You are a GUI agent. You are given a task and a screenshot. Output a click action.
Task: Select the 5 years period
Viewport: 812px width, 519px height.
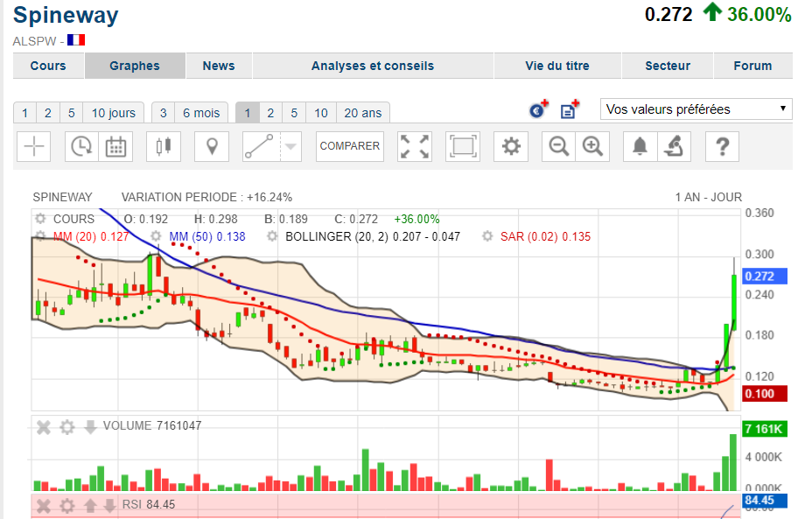(x=294, y=113)
